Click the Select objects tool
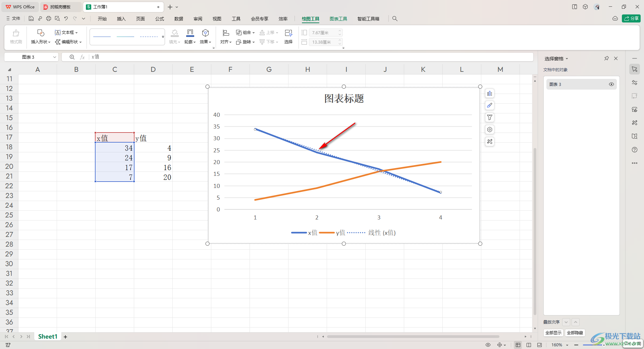The width and height of the screenshot is (644, 349). click(x=288, y=37)
